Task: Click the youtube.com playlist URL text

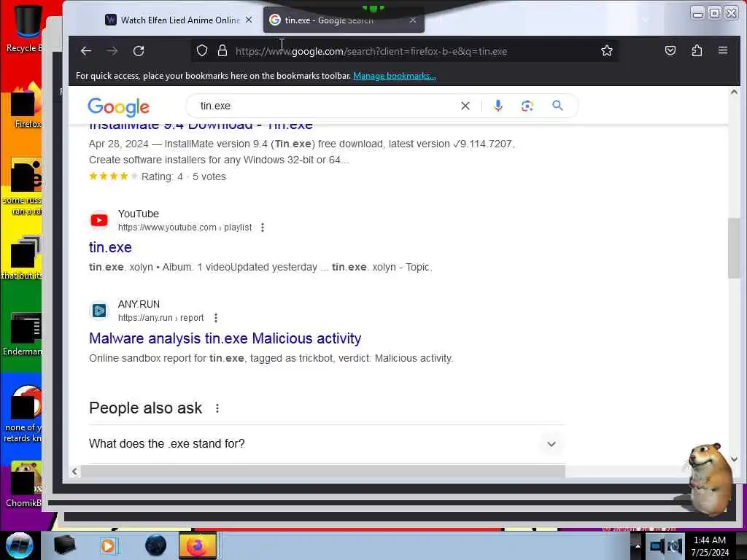Action: point(185,227)
